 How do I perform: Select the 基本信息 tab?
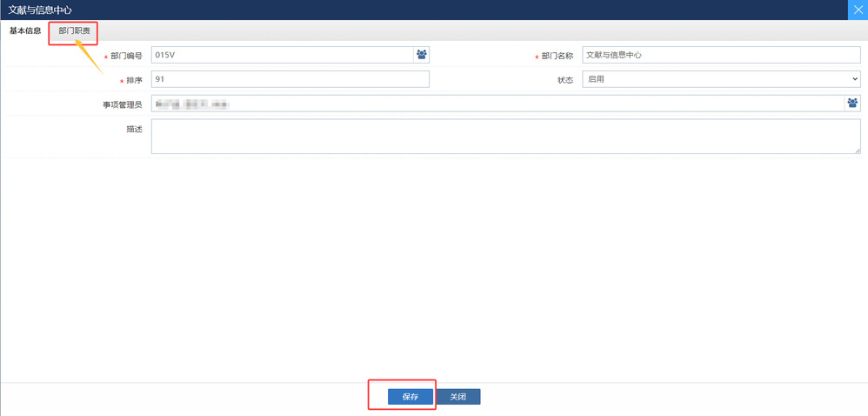(25, 31)
